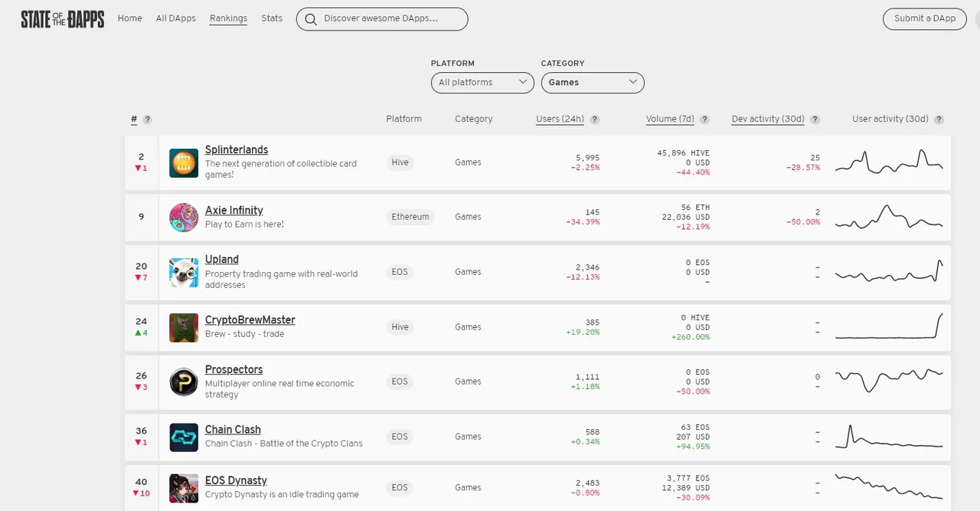The image size is (980, 511).
Task: Open the Axie Infinity title link
Action: 234,211
